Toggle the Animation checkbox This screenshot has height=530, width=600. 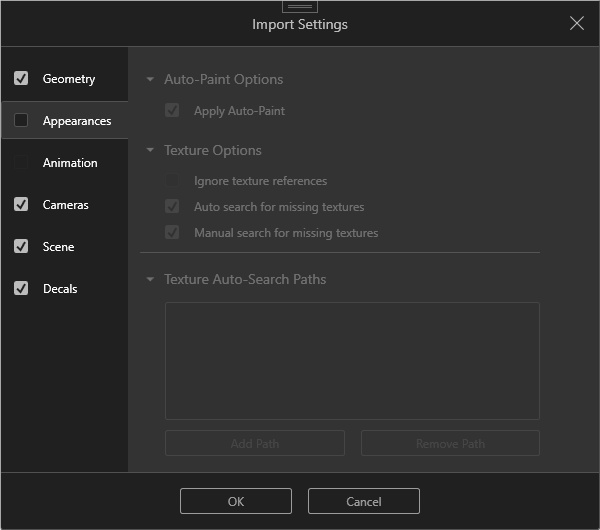coord(21,163)
